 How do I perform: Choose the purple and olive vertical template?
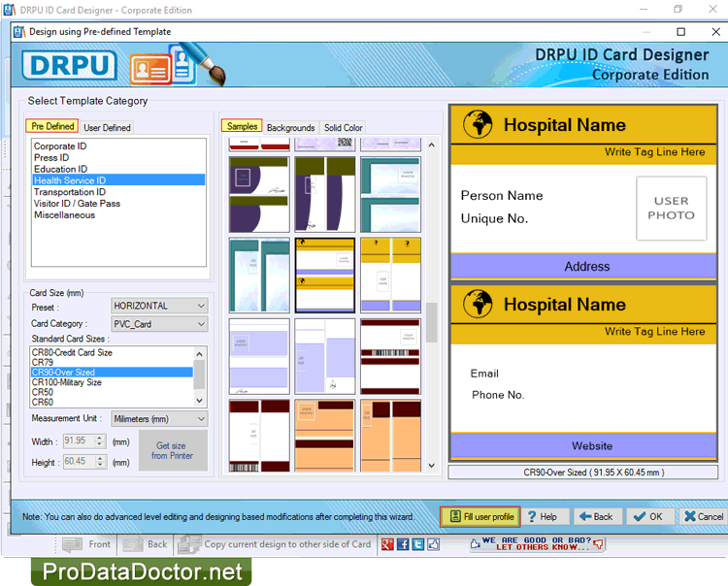(325, 194)
